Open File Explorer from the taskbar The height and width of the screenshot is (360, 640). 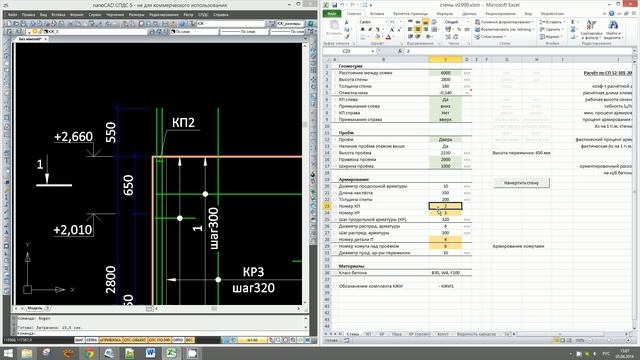[27, 353]
